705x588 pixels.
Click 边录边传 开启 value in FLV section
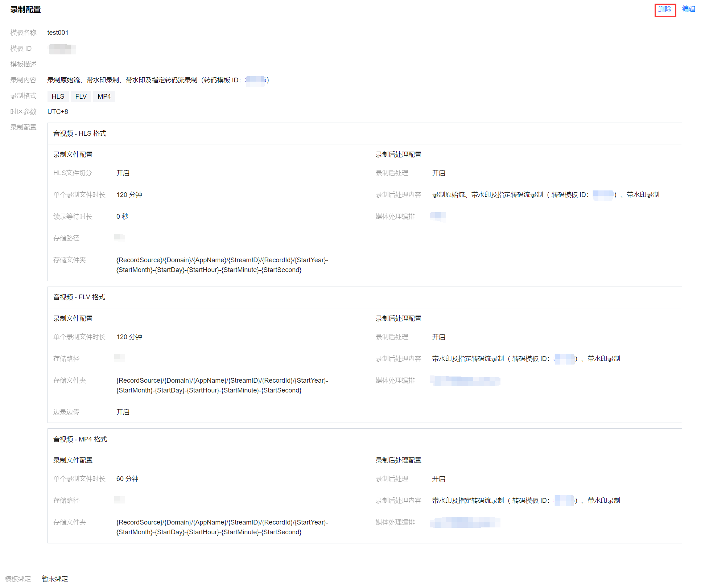(123, 412)
